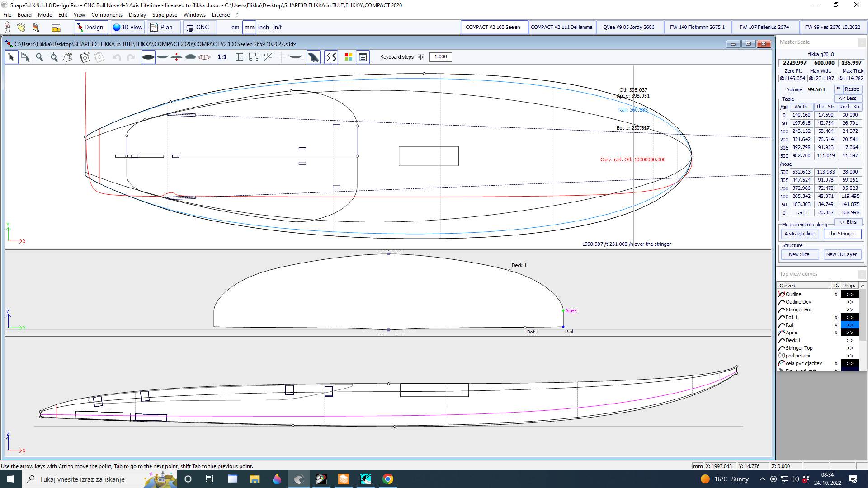Screen dimensions: 868x488
Task: Select mm as the measurement unit
Action: pos(249,27)
